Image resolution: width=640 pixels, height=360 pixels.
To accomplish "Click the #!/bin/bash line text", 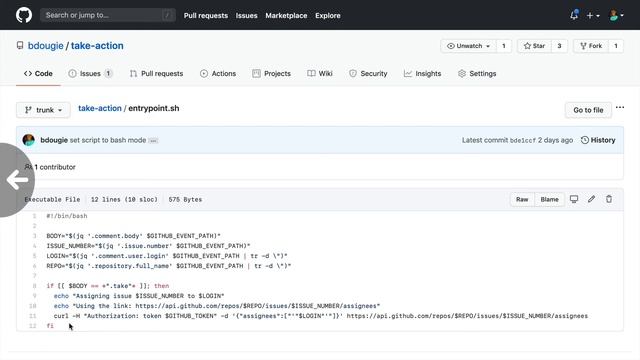I will pyautogui.click(x=67, y=216).
